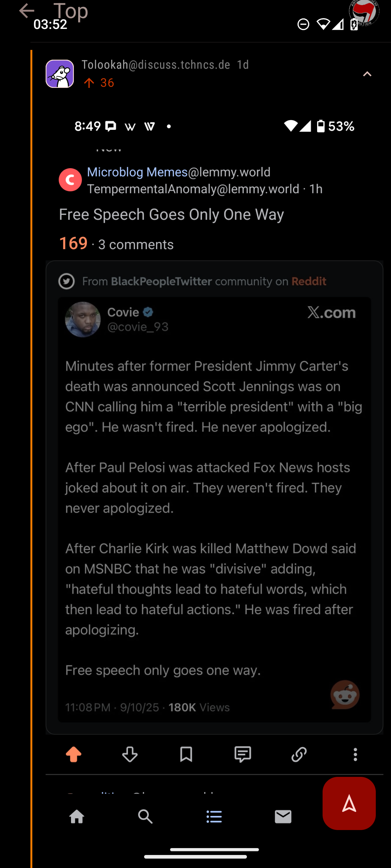
Task: Open the antifa flag profile avatar
Action: (x=364, y=12)
